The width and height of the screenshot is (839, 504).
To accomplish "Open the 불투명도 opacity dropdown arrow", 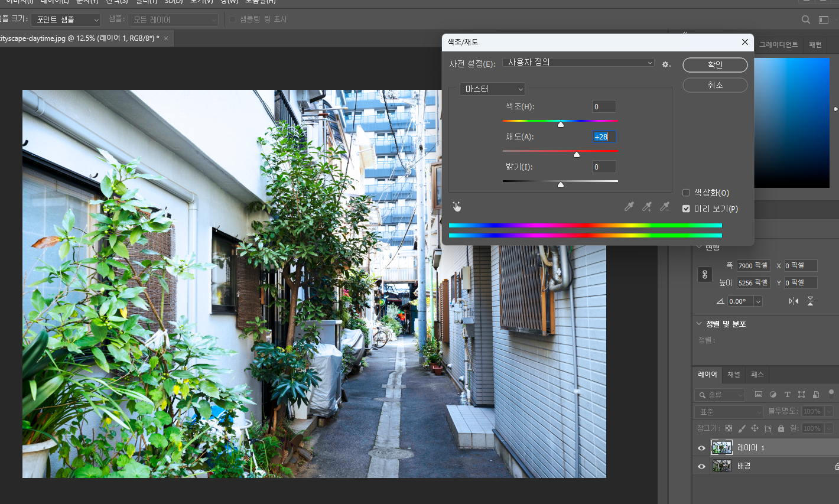I will (830, 411).
